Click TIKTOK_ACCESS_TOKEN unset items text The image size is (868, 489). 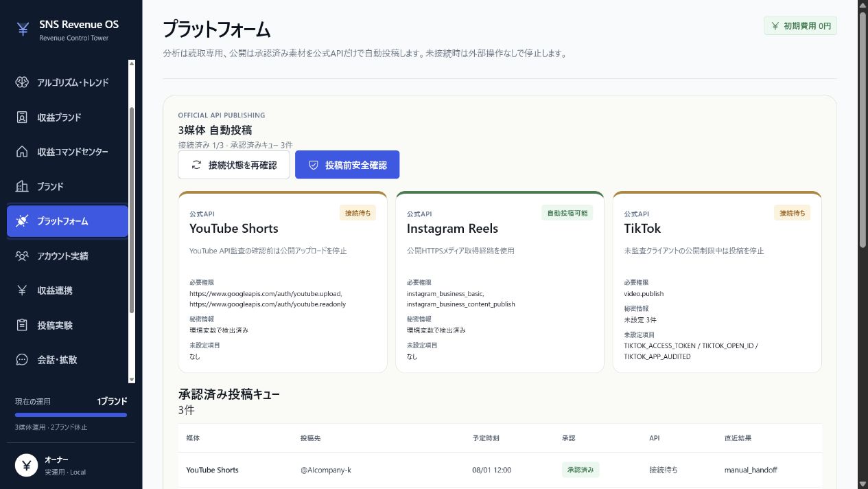coord(691,351)
